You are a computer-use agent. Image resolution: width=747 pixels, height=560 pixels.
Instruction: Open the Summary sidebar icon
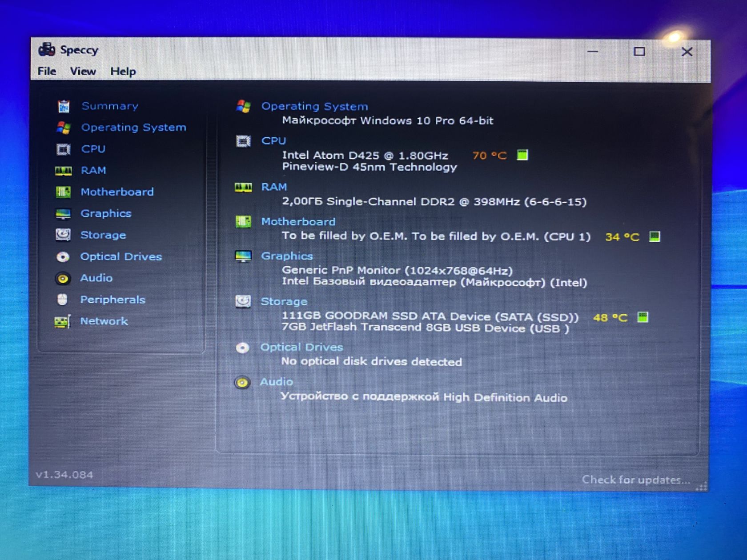coord(64,106)
